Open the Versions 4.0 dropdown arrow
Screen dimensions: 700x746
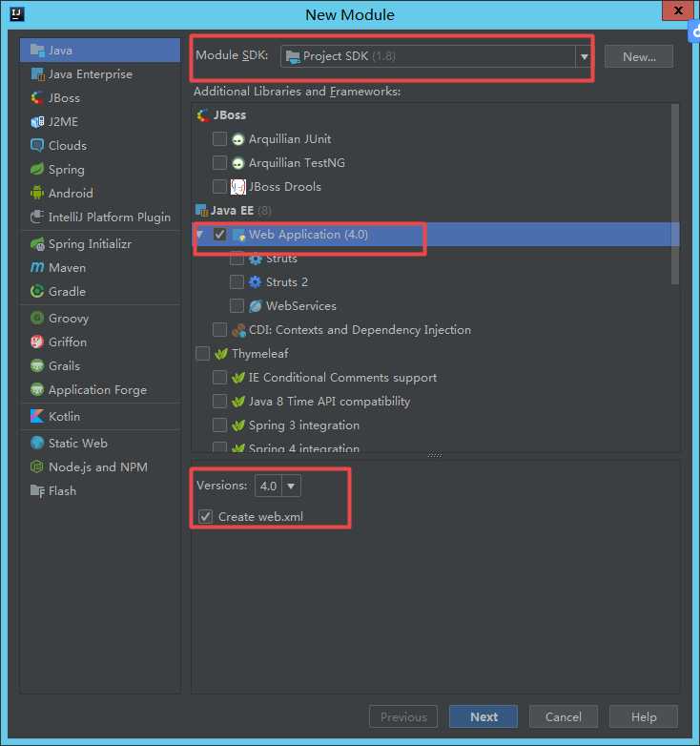pyautogui.click(x=291, y=486)
